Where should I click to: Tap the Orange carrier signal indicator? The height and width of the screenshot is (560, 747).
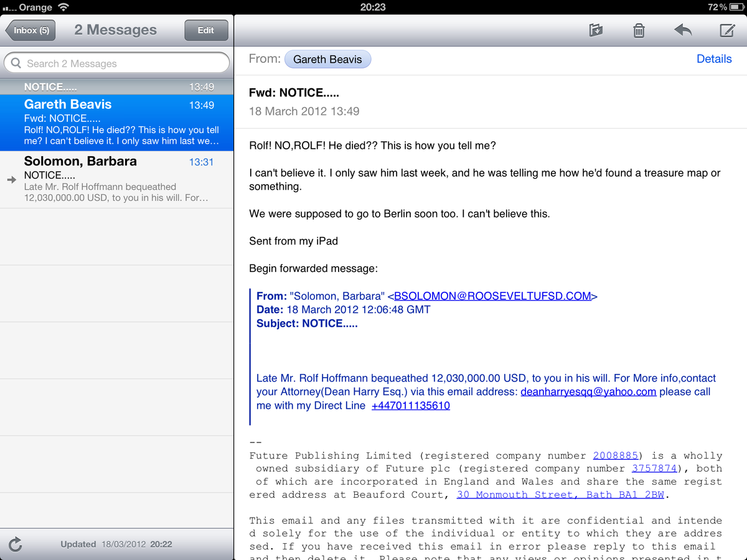(x=9, y=7)
